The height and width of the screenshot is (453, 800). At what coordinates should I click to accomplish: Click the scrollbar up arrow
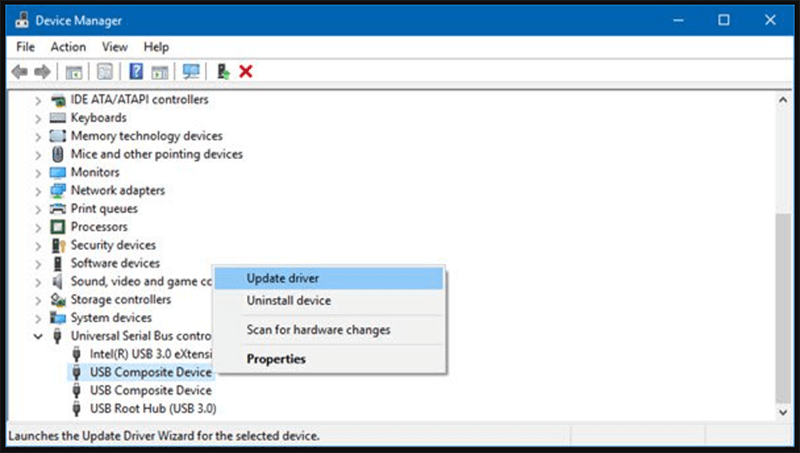[783, 100]
